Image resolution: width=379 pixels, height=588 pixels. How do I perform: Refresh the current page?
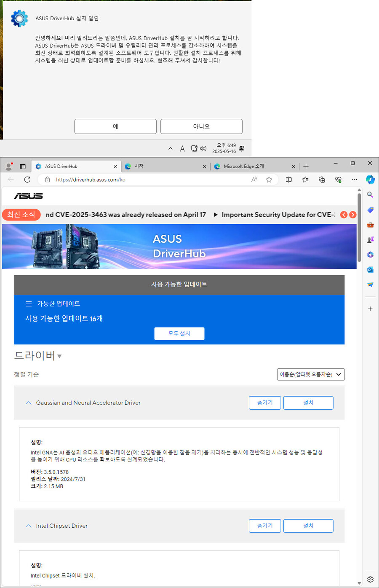coord(27,180)
